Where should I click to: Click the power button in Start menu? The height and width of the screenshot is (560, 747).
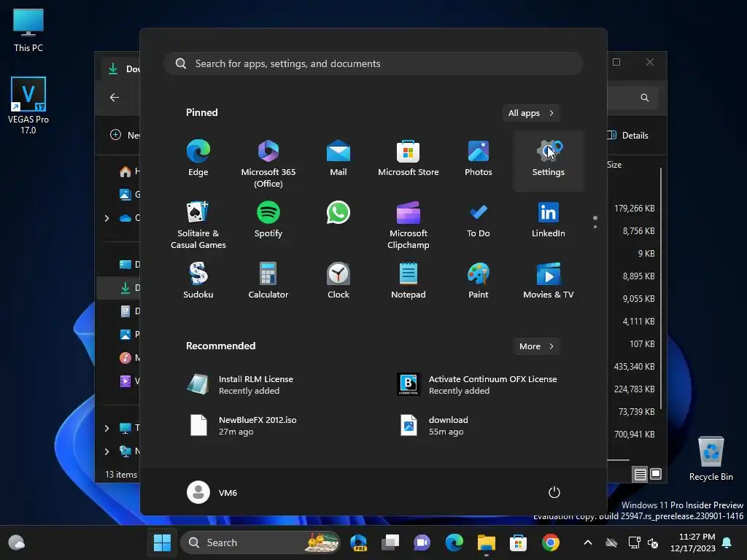[554, 492]
